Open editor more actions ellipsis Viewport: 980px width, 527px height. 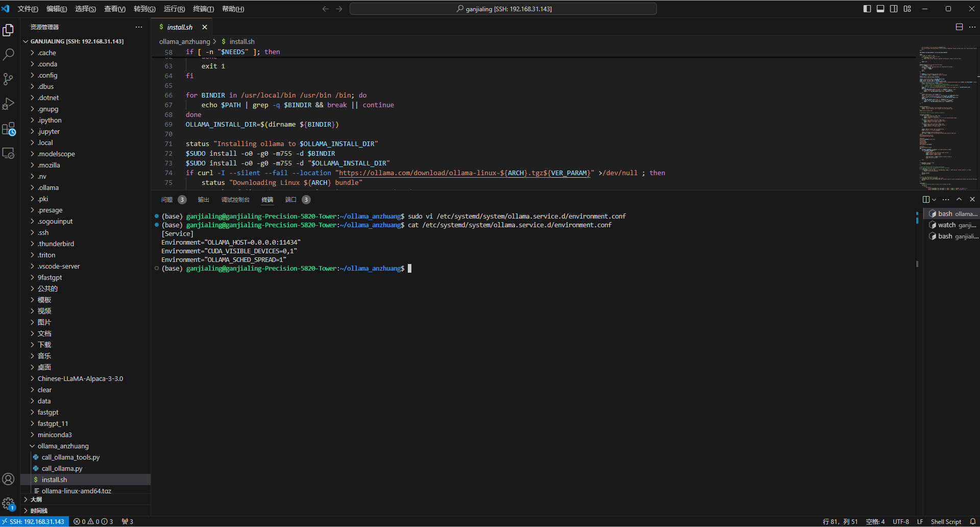pyautogui.click(x=972, y=27)
